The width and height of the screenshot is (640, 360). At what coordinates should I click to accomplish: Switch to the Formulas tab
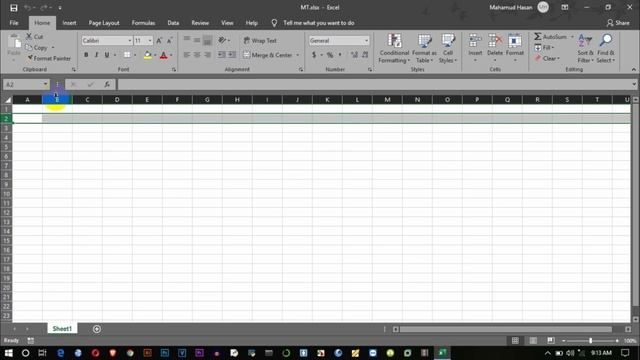tap(143, 23)
